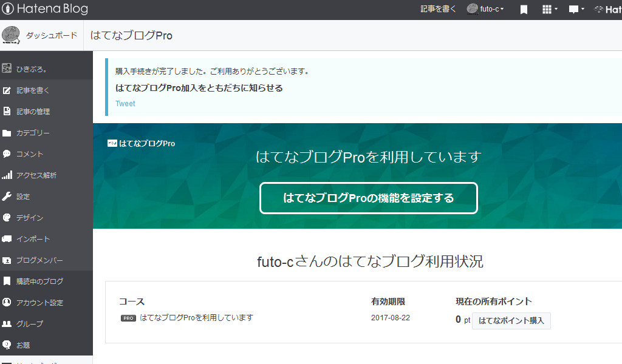Click the 記事を書く pencil icon in sidebar
The height and width of the screenshot is (364, 622).
click(x=7, y=90)
